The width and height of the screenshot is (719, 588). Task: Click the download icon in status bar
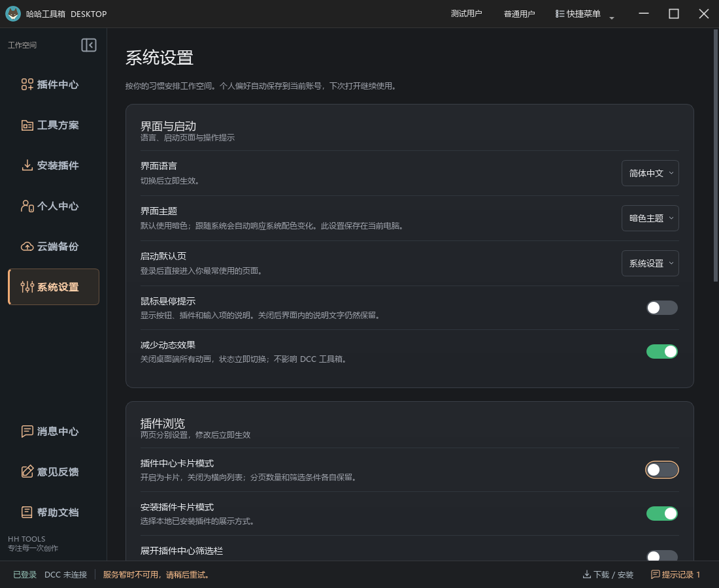(586, 574)
